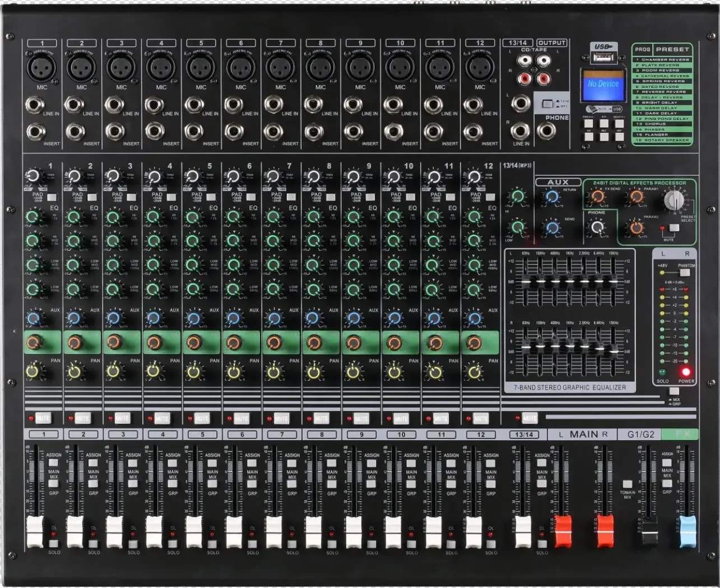
Task: Click the PARAM1 effects knob
Action: [x=635, y=195]
